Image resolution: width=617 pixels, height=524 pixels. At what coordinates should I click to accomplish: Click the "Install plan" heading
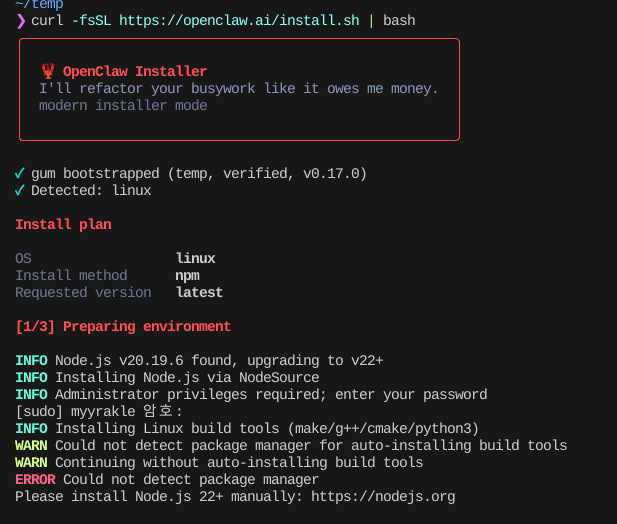pos(63,224)
